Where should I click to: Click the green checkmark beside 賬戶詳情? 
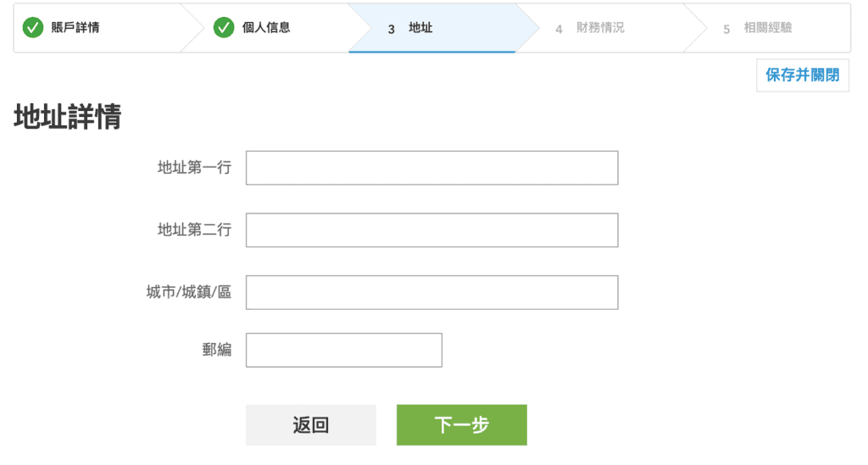point(33,27)
